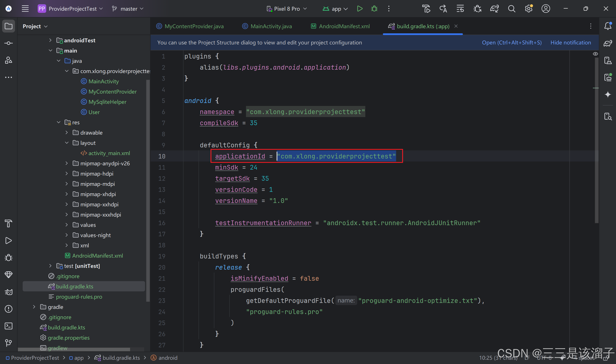Open the main menu hamburger icon

[x=25, y=9]
